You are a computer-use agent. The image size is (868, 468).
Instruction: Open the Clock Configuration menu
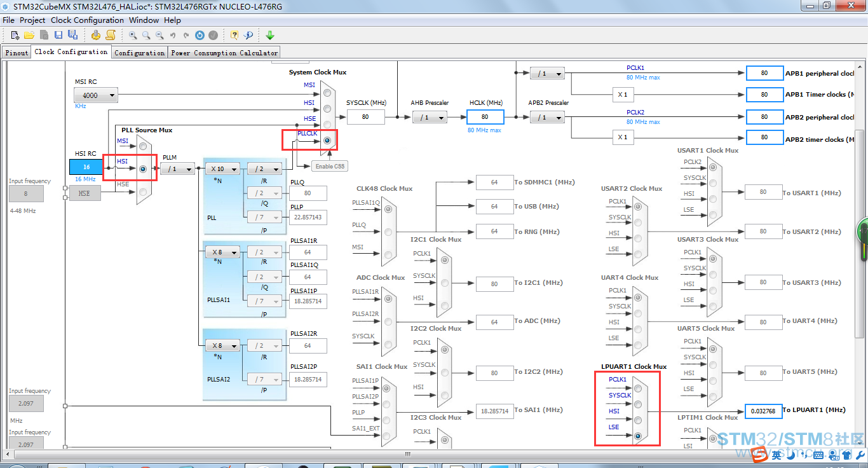[x=87, y=20]
